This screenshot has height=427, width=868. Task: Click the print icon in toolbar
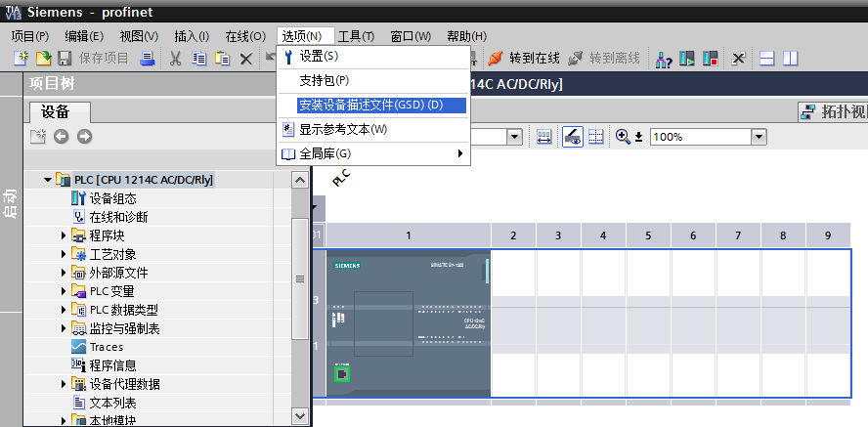[147, 59]
